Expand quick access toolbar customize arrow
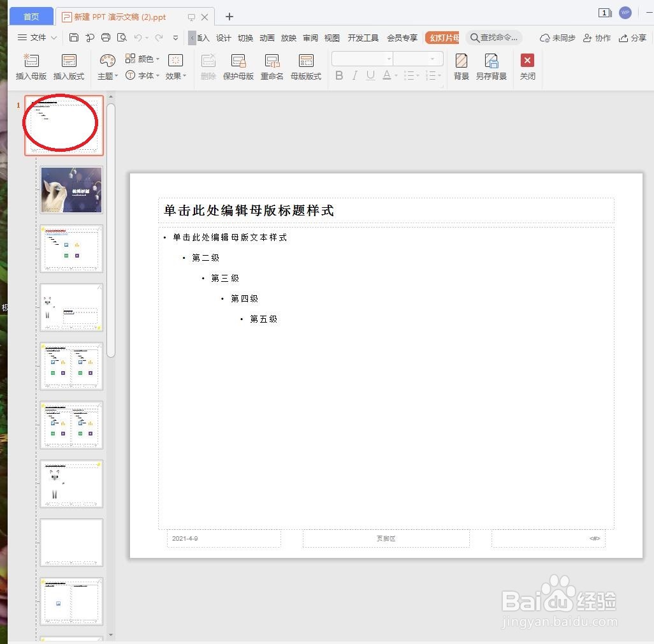The height and width of the screenshot is (644, 654). coord(175,38)
